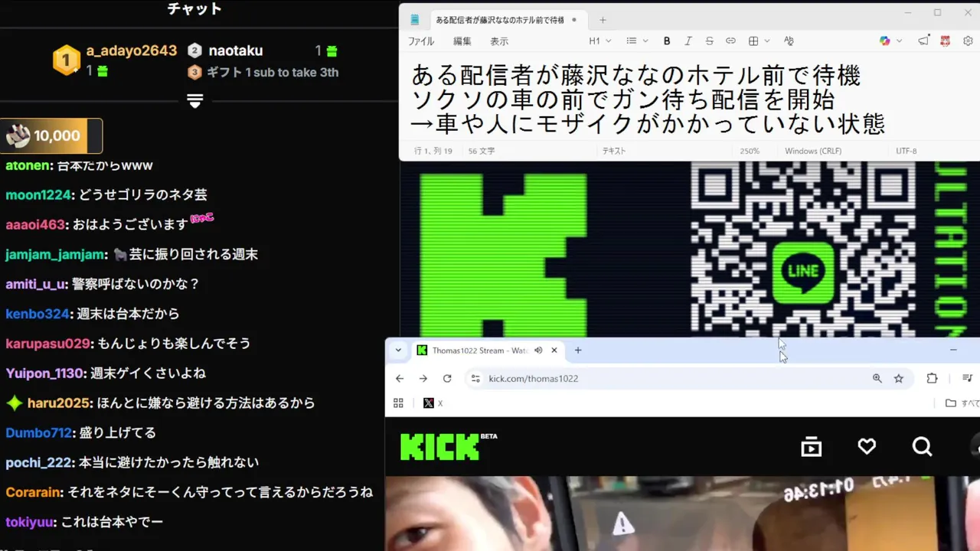980x551 pixels.
Task: Bookmark this page with the star icon
Action: pyautogui.click(x=899, y=378)
